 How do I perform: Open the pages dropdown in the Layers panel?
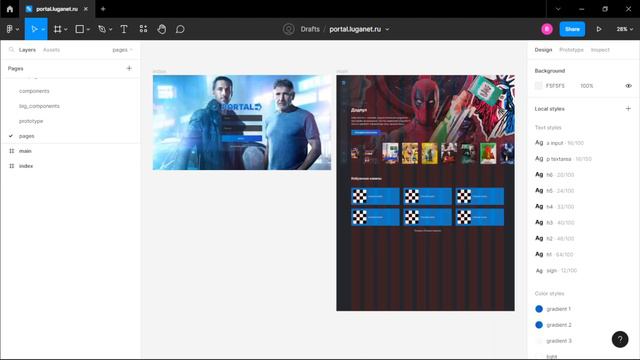pyautogui.click(x=122, y=50)
